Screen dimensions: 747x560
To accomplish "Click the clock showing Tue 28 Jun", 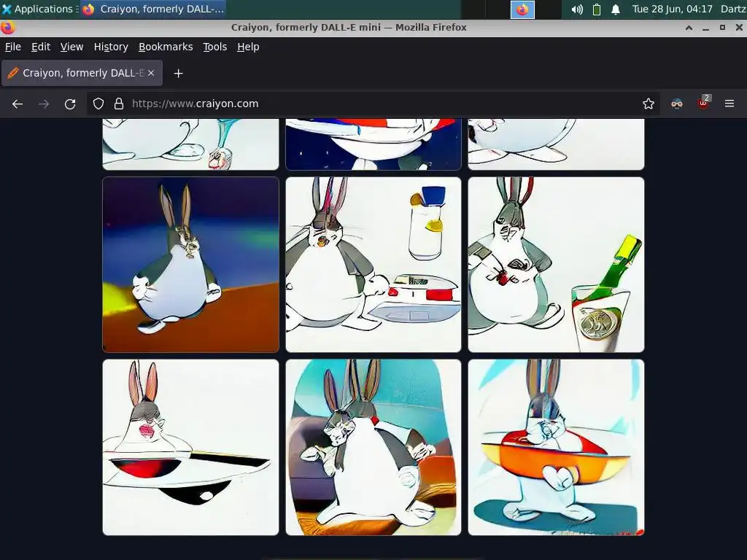I will pos(672,9).
